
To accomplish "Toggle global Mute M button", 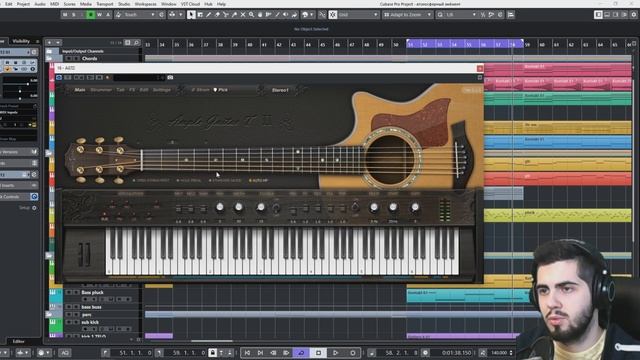I will click(65, 15).
